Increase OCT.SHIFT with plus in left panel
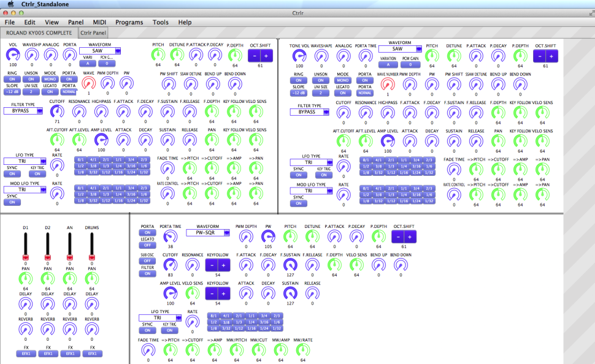The height and width of the screenshot is (364, 595). [266, 56]
